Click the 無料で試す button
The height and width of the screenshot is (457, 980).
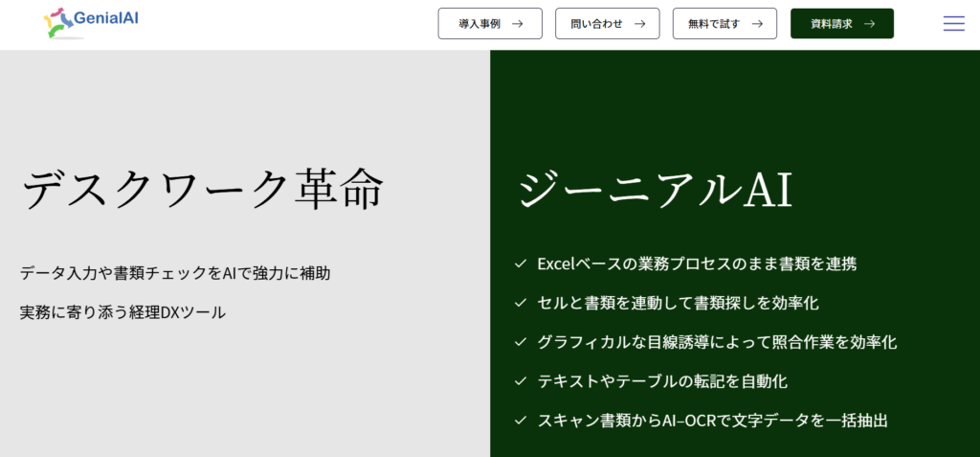click(725, 24)
